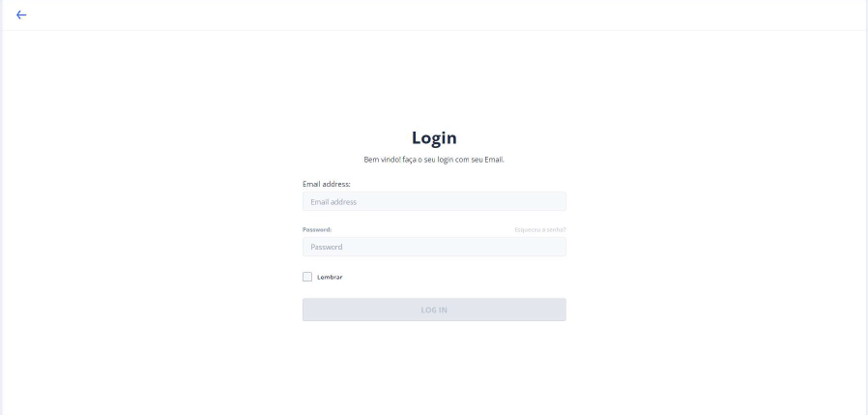The height and width of the screenshot is (415, 868).
Task: Open the 'Esqueceu a senha?' link
Action: click(540, 229)
